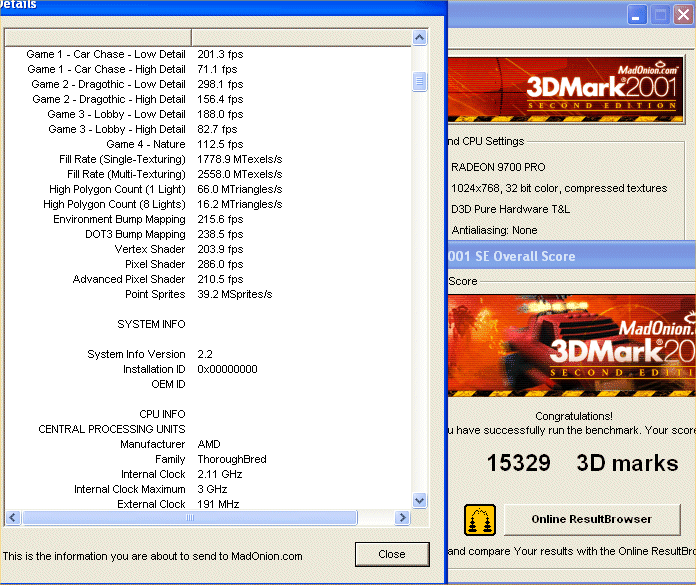
Task: Minimize the 3DMark2001 window
Action: tap(636, 15)
